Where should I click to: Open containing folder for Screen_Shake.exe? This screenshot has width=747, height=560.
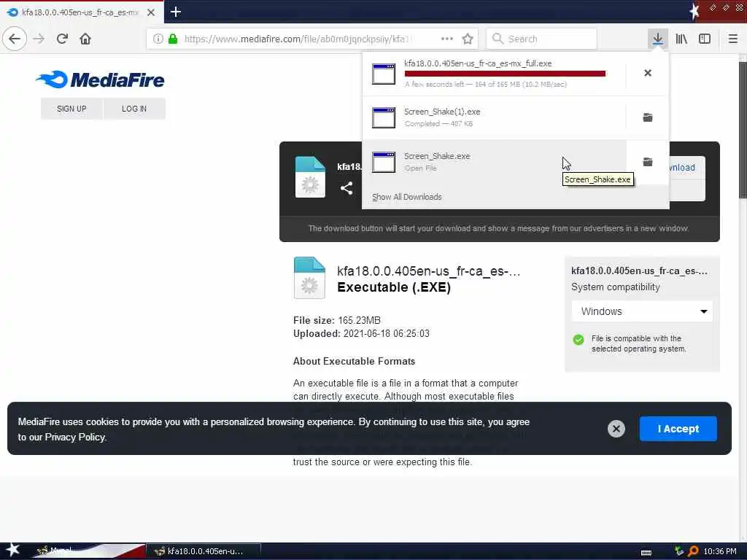[648, 162]
